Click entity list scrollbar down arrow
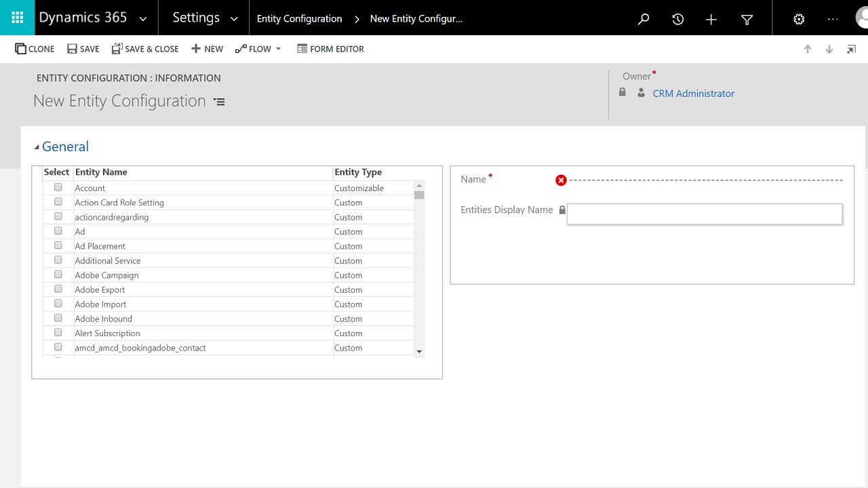Viewport: 868px width, 488px height. coord(419,351)
